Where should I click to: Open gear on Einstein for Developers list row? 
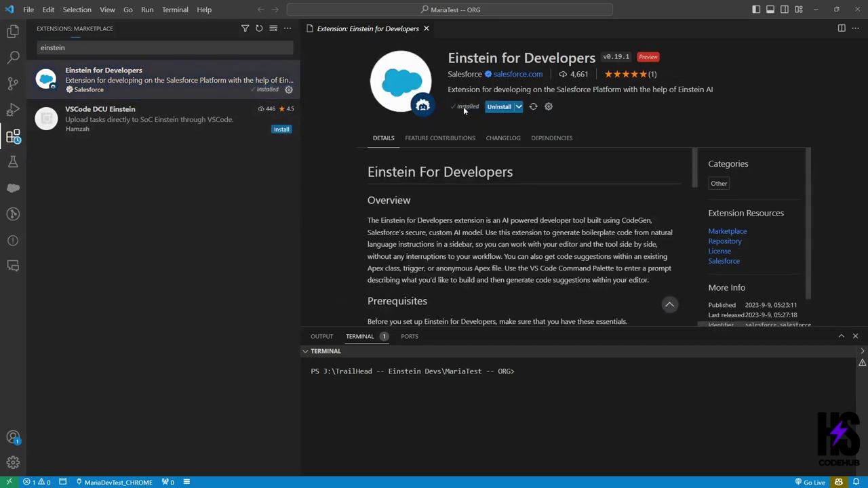[288, 89]
